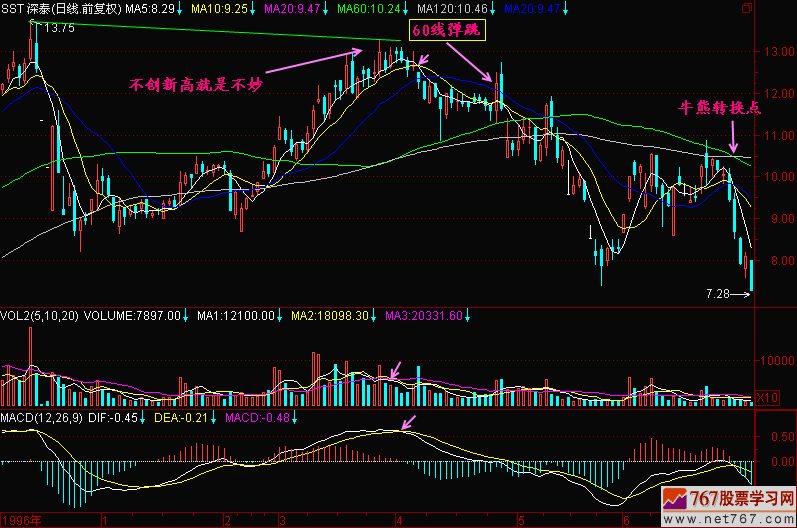Select the yellow MA10:9.25 moving average label
This screenshot has height=528, width=797.
[220, 8]
